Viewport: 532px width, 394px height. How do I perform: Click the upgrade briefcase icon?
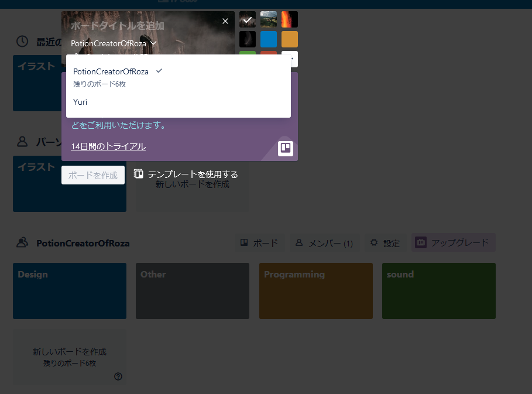(x=421, y=242)
